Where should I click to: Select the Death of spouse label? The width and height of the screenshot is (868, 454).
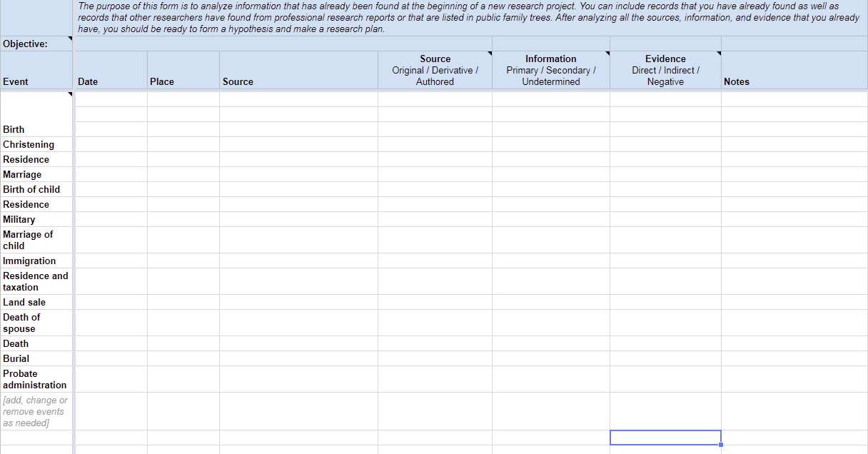36,323
